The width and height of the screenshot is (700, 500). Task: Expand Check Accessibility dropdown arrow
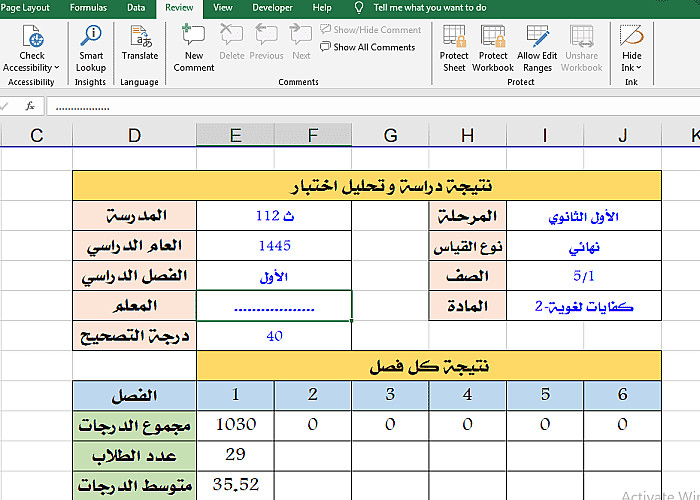point(57,68)
